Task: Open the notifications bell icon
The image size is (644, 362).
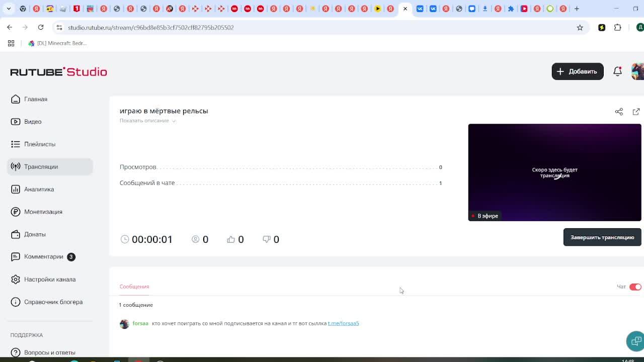Action: (x=617, y=71)
